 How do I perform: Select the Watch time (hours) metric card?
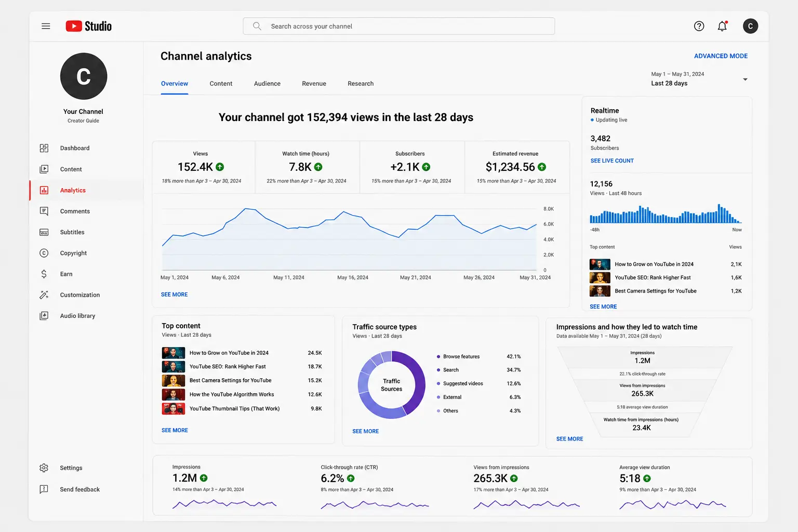click(308, 167)
